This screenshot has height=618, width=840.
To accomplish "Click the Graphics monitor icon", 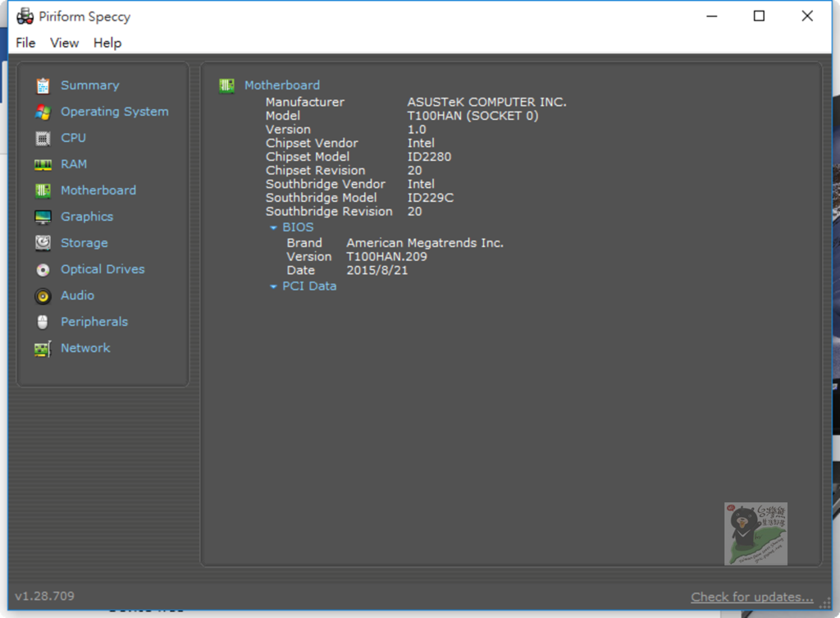I will click(43, 217).
